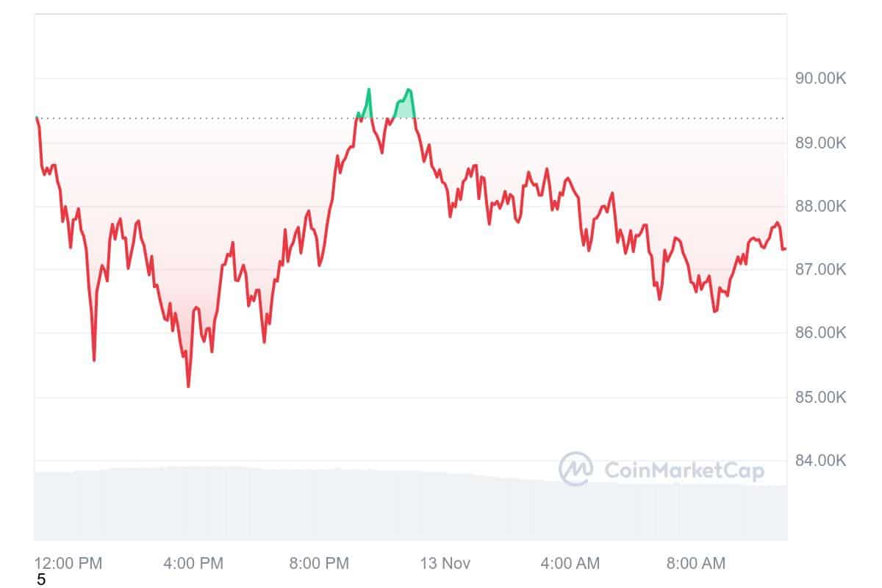Screen dimensions: 882x588
Task: Click the first green peak above baseline
Action: click(368, 90)
